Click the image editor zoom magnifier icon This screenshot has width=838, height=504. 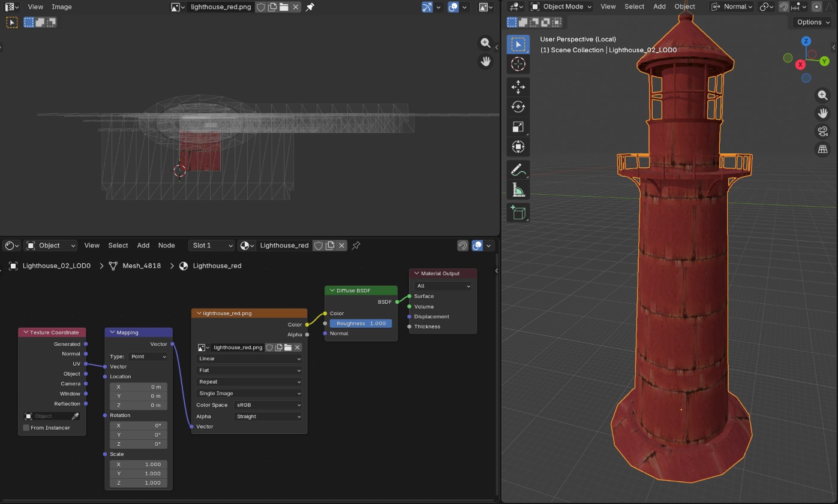click(x=485, y=43)
